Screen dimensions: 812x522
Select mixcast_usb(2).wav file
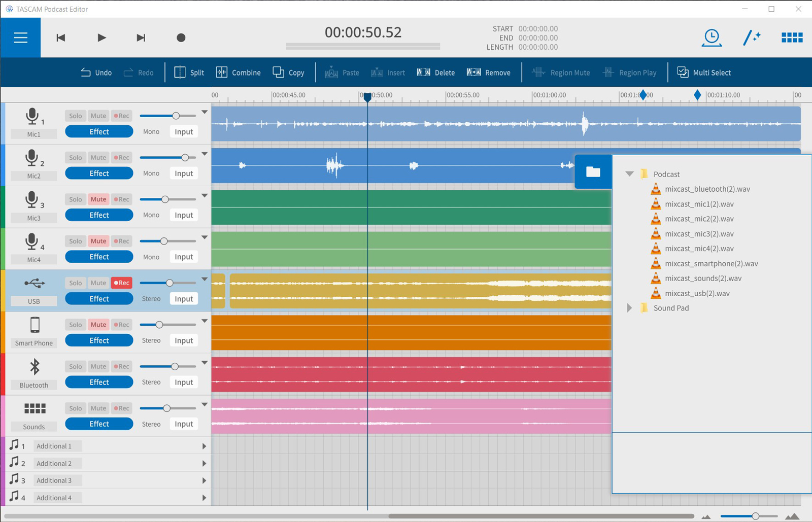coord(697,293)
